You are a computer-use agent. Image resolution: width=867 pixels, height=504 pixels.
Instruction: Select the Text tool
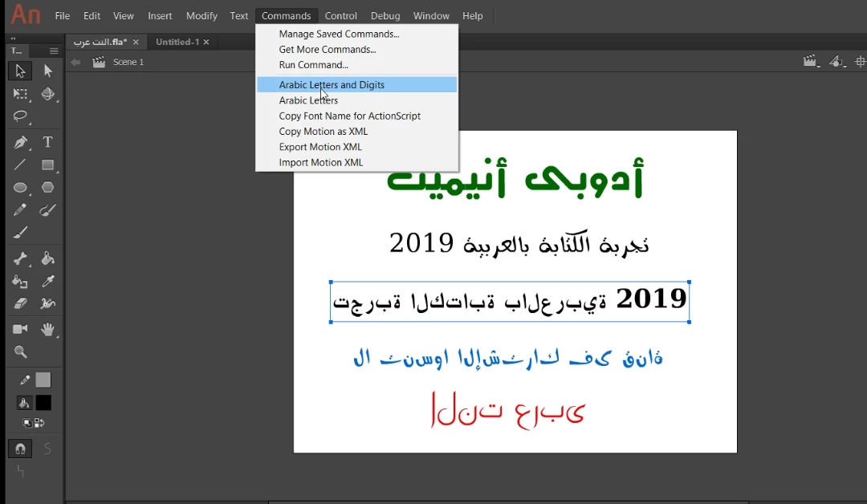click(x=47, y=142)
